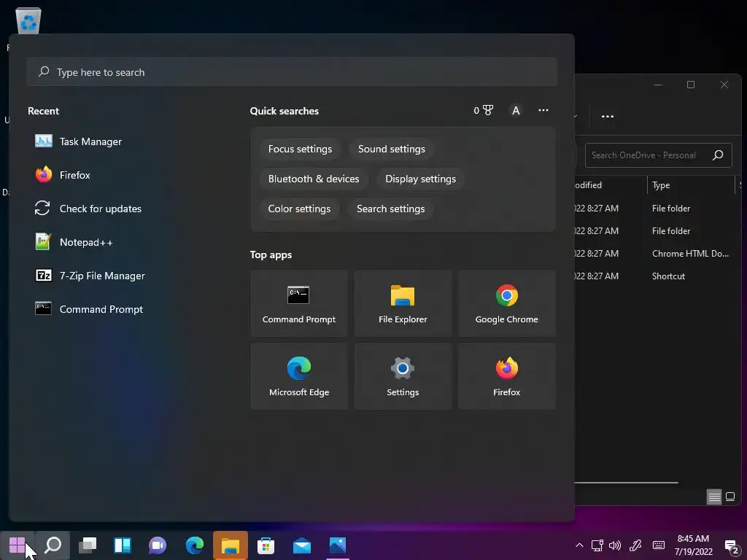Sort by Type column in File Explorer
The height and width of the screenshot is (560, 747).
(x=691, y=185)
